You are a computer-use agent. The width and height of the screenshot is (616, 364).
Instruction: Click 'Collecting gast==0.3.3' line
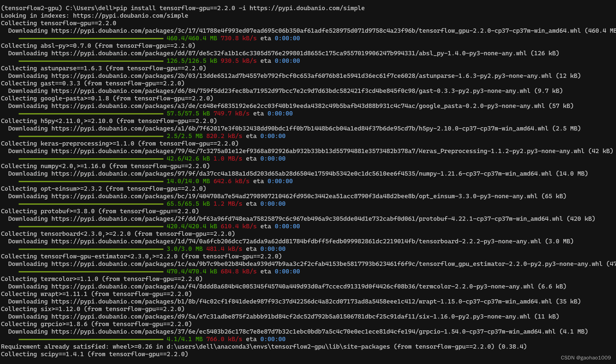click(x=93, y=83)
